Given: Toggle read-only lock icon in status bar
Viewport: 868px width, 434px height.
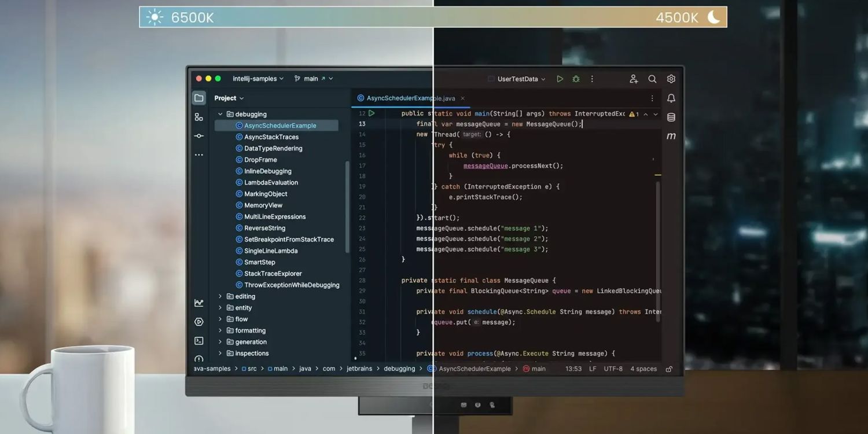Looking at the screenshot, I should (x=669, y=369).
